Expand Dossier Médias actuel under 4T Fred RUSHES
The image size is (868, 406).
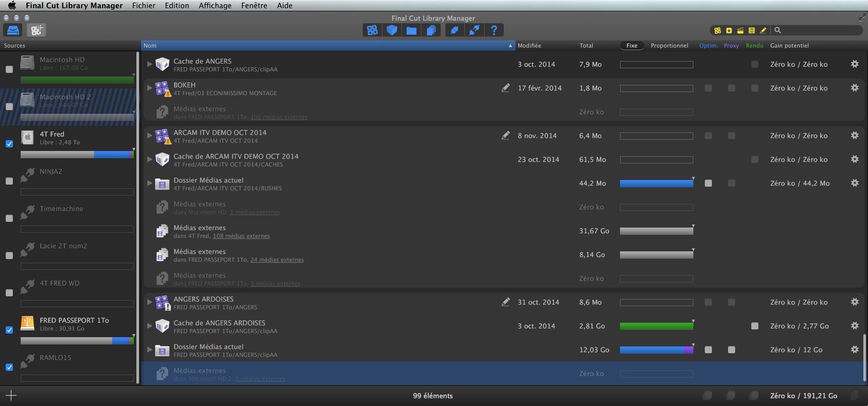point(149,183)
